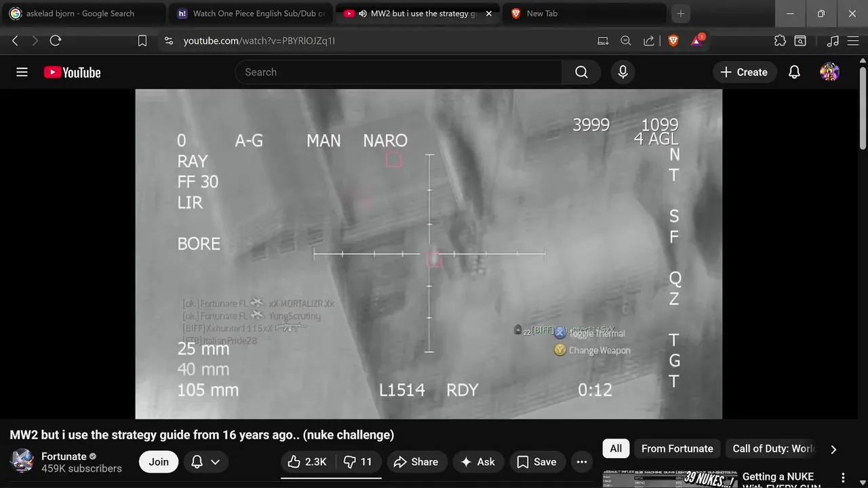Go to YouTube home via logo
868x488 pixels.
72,73
